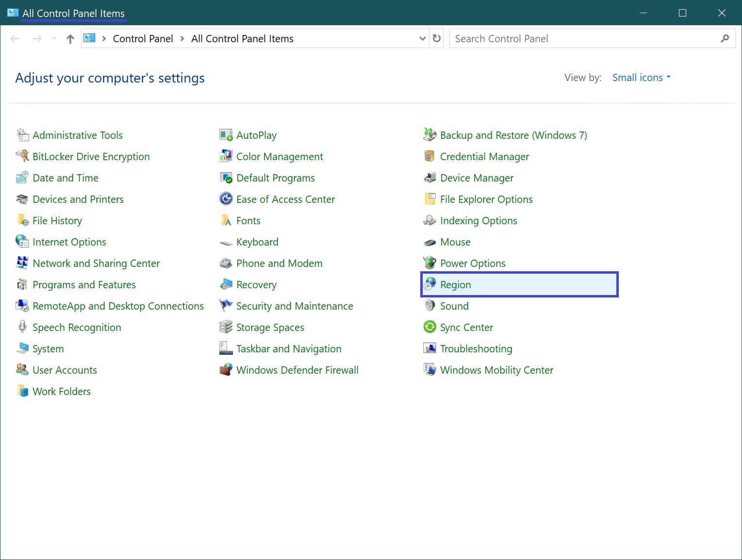Expand the address bar history dropdown
This screenshot has height=560, width=742.
coord(423,38)
